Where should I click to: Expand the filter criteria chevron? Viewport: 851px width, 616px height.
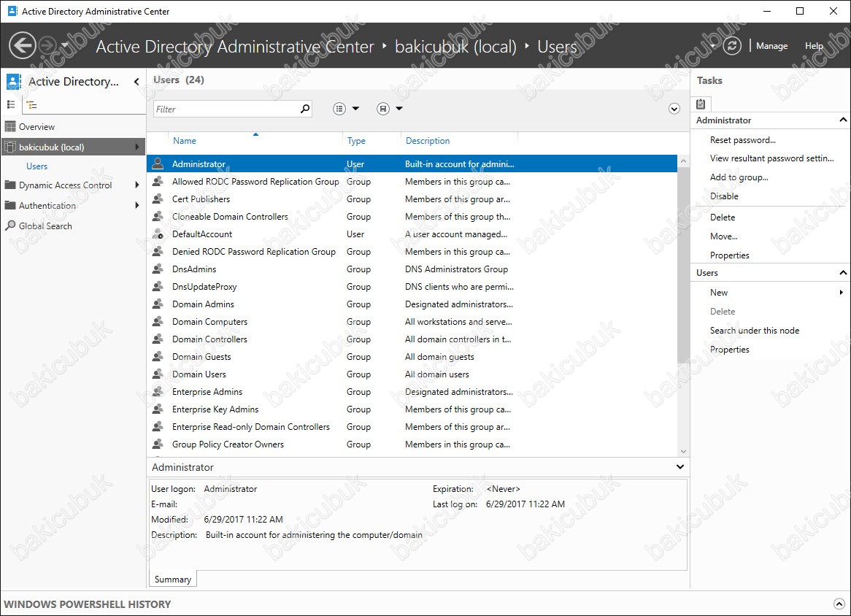pyautogui.click(x=674, y=109)
